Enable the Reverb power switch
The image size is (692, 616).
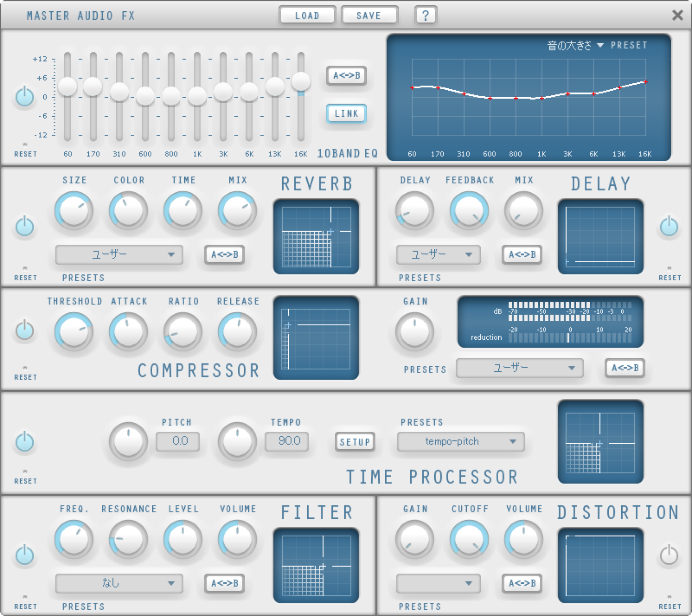(25, 226)
